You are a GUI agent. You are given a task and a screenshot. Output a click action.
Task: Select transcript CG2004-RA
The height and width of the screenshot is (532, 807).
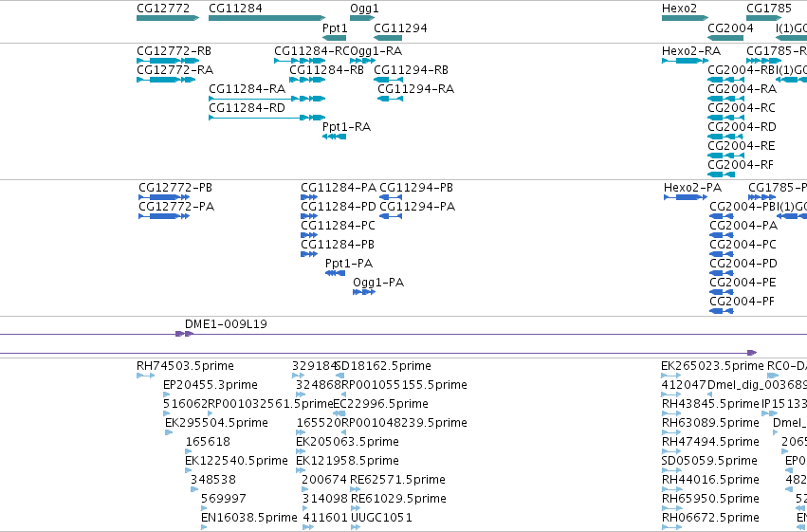click(x=725, y=99)
